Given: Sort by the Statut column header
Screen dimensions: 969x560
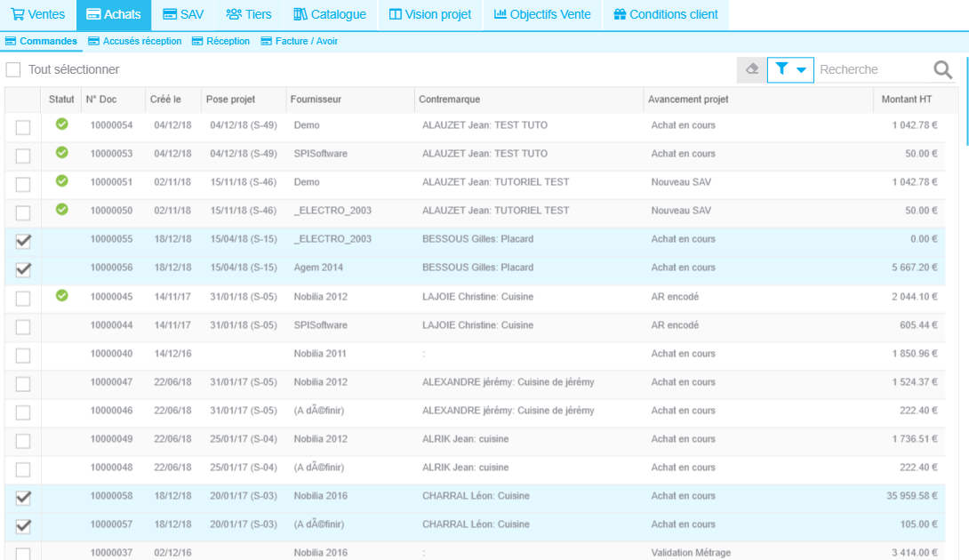Looking at the screenshot, I should 61,100.
